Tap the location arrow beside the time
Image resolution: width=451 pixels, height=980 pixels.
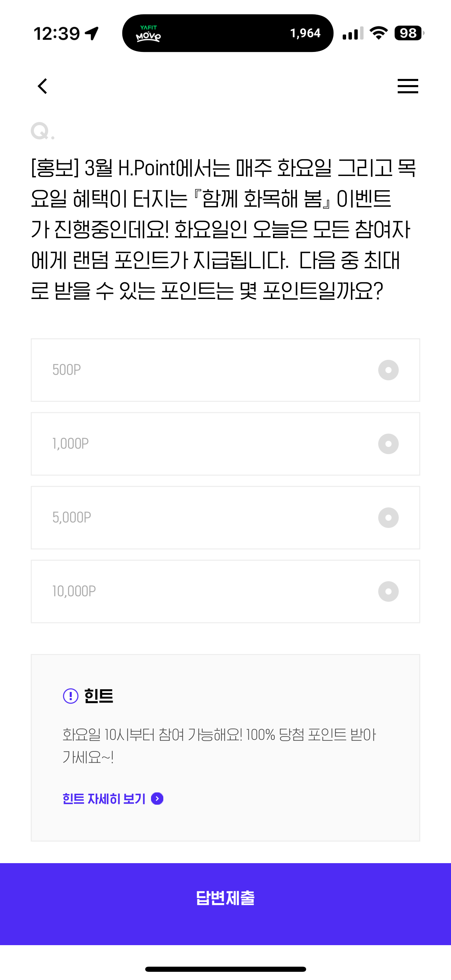click(92, 33)
